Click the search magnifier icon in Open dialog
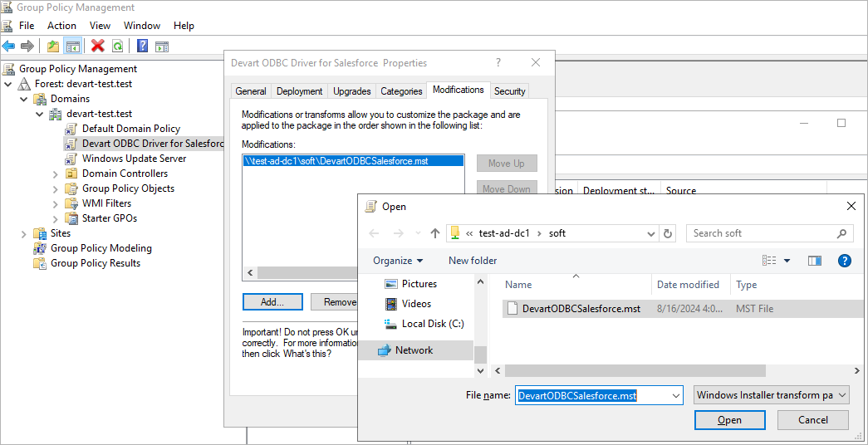 point(841,233)
